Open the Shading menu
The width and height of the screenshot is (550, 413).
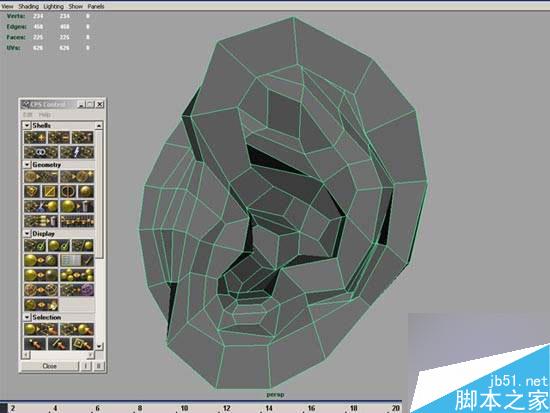pos(28,6)
